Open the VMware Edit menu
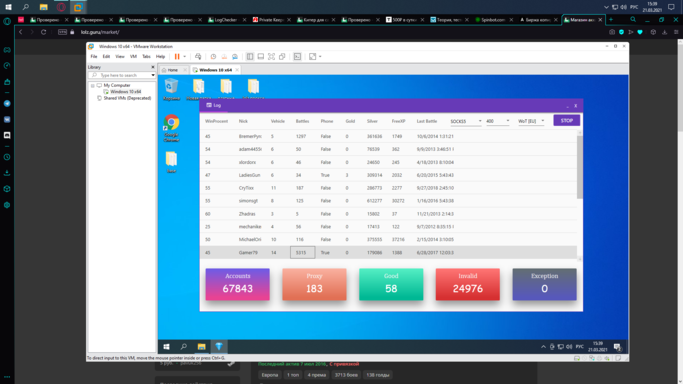This screenshot has width=683, height=384. tap(106, 57)
